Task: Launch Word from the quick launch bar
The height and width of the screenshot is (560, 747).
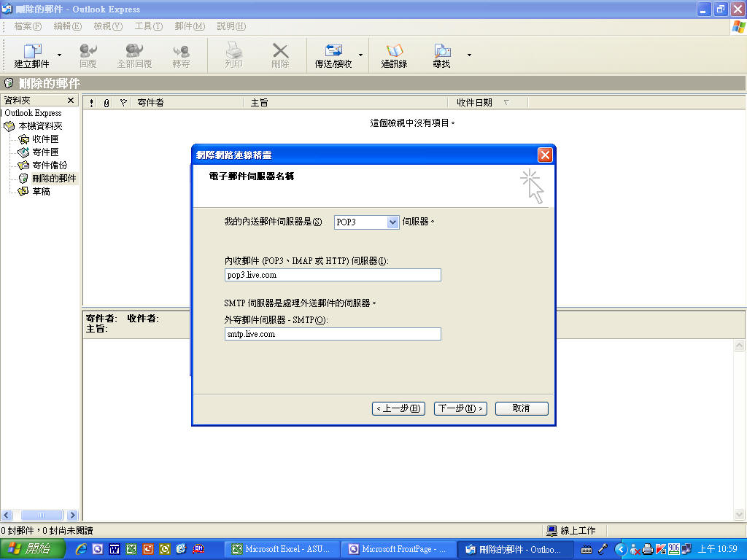Action: point(115,549)
